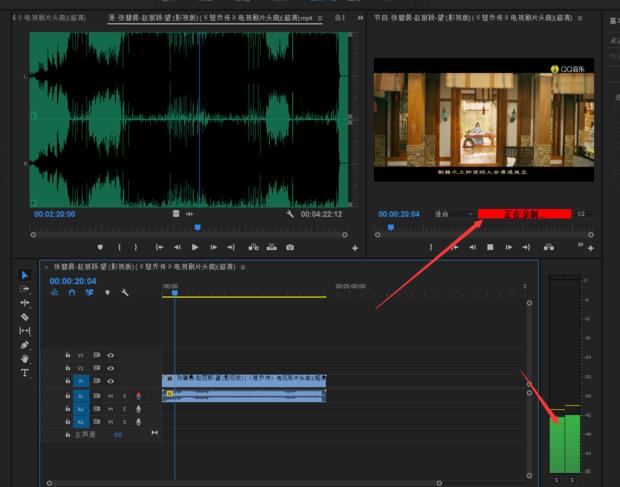Toggle visibility eye of track V1

tap(110, 380)
